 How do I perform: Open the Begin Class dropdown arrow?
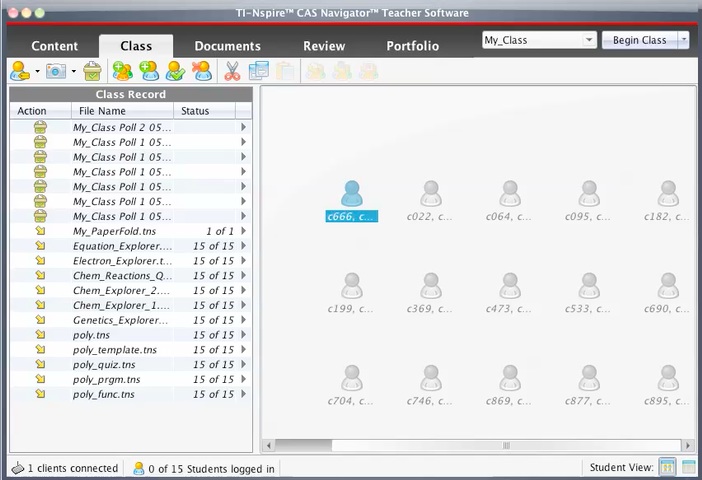pos(683,41)
